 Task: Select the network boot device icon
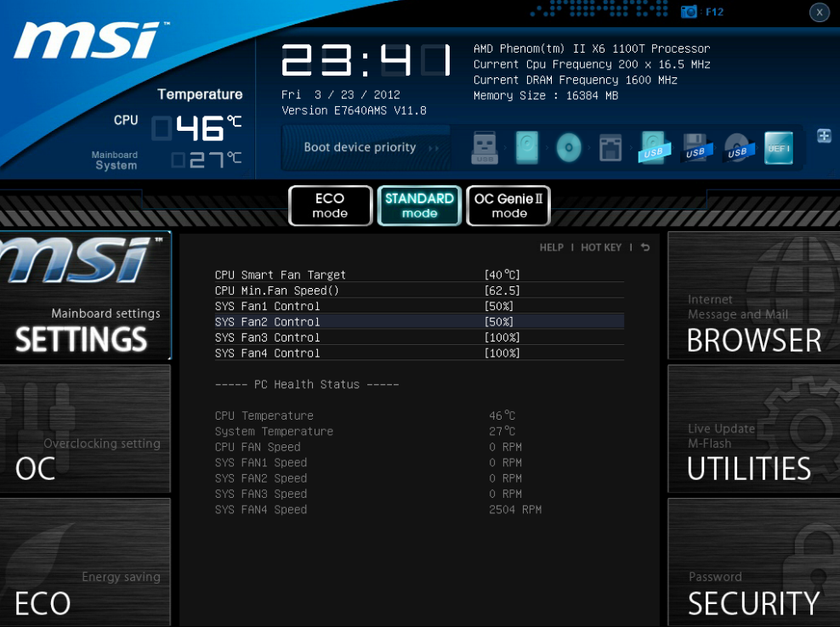pyautogui.click(x=610, y=148)
